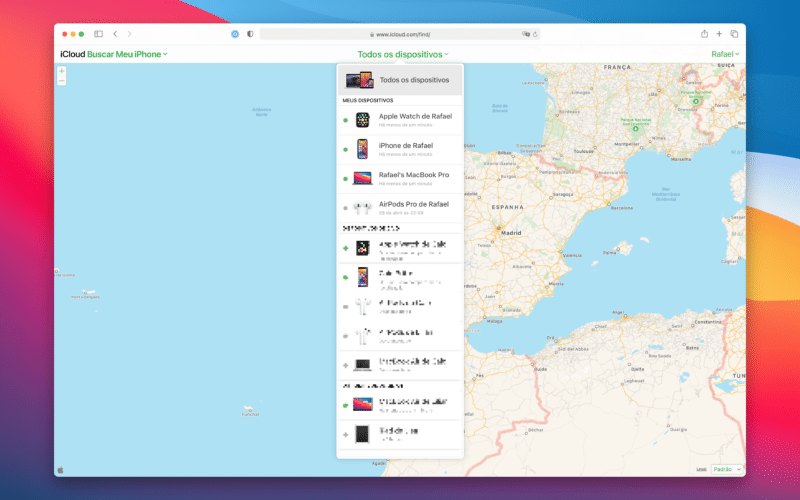This screenshot has height=500, width=800.
Task: Select AirPods Pro de Rafael
Action: 400,208
